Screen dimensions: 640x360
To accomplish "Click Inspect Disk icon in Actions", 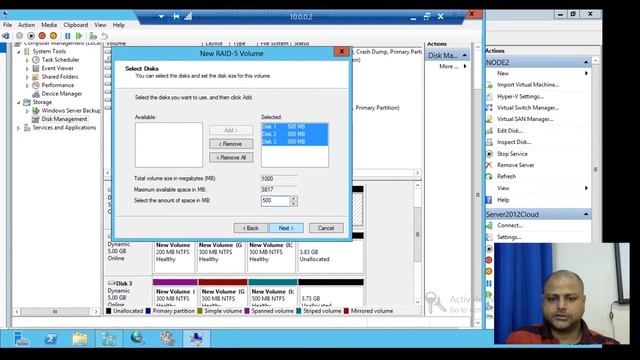I will pyautogui.click(x=489, y=142).
